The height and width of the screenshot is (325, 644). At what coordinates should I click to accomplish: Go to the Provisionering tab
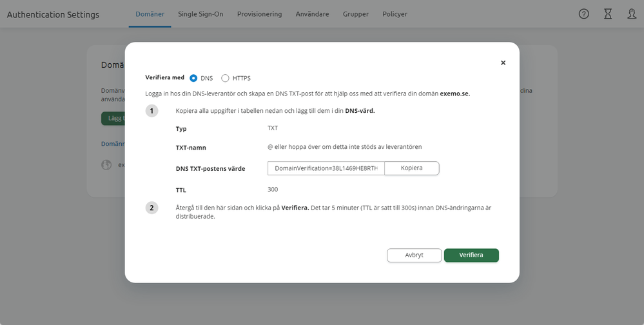[x=259, y=14]
